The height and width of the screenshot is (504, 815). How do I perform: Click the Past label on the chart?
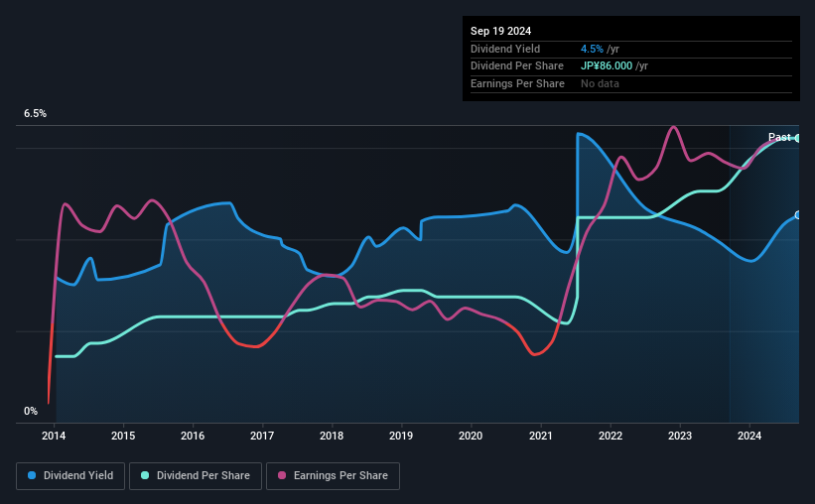point(779,137)
